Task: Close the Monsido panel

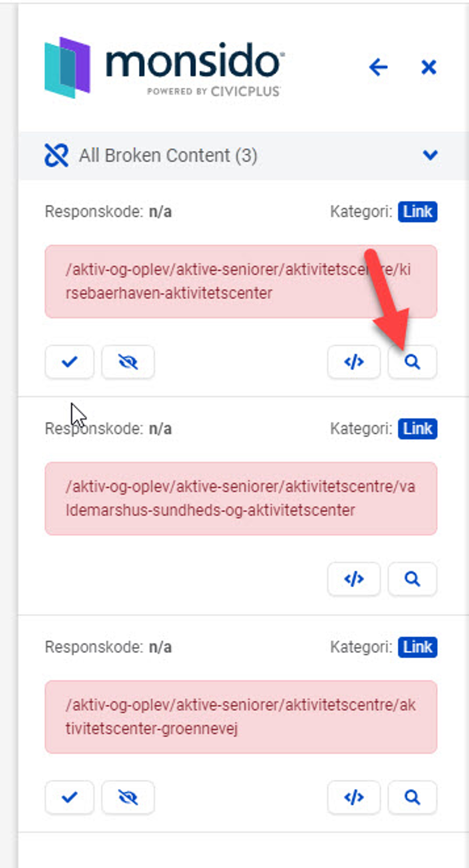Action: pyautogui.click(x=429, y=67)
